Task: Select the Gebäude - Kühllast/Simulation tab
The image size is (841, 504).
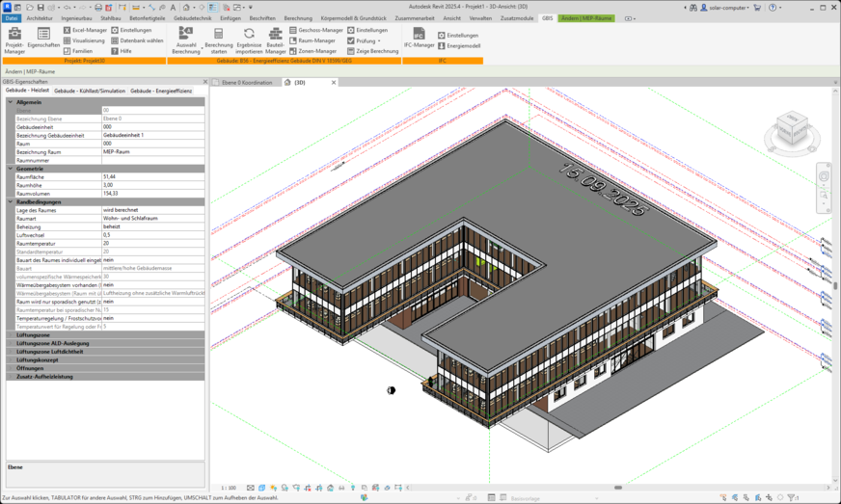Action: pos(90,91)
